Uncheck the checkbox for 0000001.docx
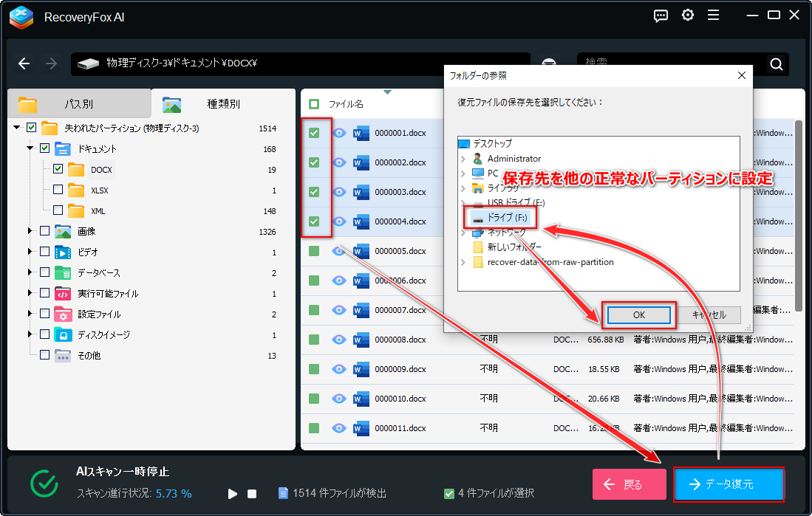The width and height of the screenshot is (812, 516). pyautogui.click(x=314, y=133)
